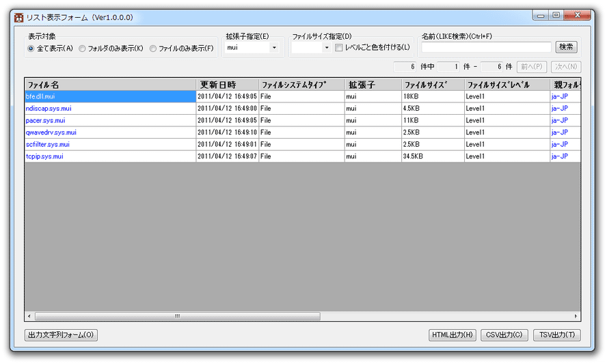
Task: Sort by ファイルシステムタイプ column header
Action: point(301,84)
